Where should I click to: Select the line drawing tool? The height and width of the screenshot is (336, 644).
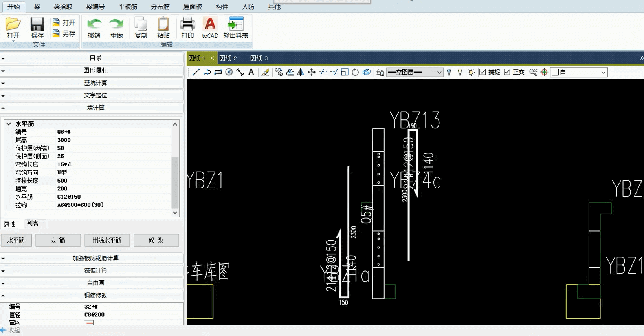(196, 72)
